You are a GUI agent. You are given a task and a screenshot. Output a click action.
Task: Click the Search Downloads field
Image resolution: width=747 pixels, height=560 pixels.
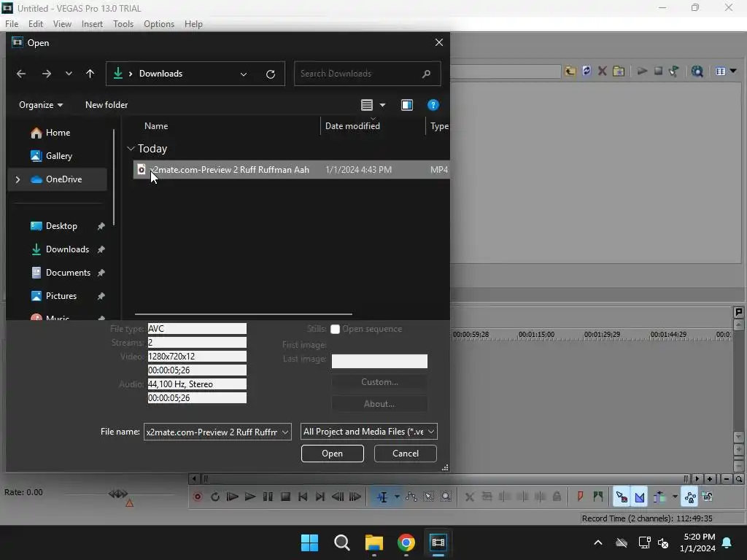click(x=367, y=74)
